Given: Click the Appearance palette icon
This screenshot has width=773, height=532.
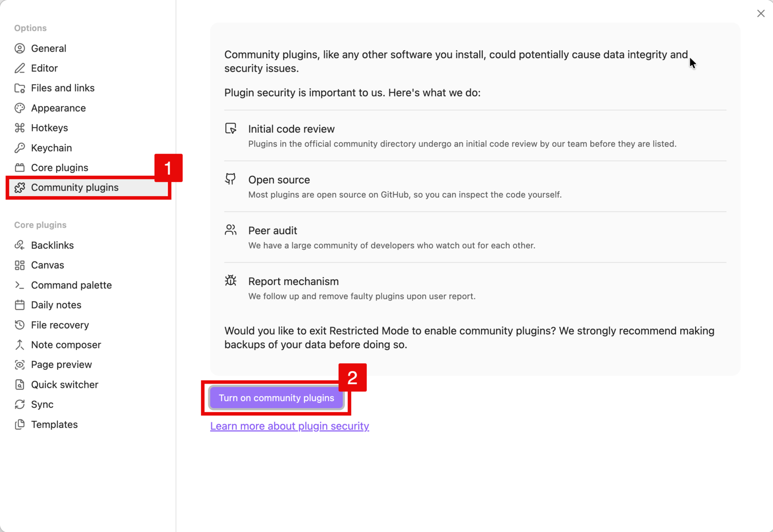Looking at the screenshot, I should [x=20, y=108].
